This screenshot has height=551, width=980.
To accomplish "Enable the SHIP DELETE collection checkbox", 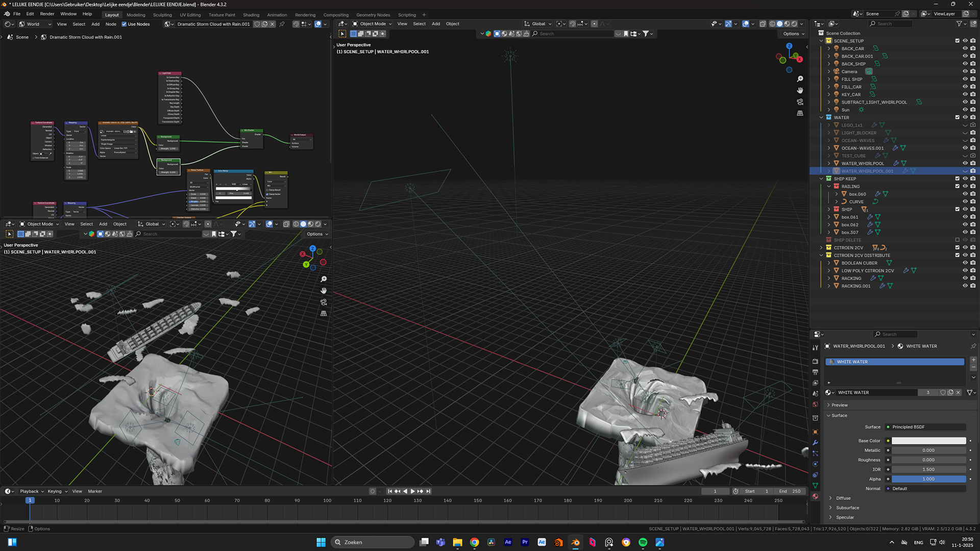I will click(957, 240).
